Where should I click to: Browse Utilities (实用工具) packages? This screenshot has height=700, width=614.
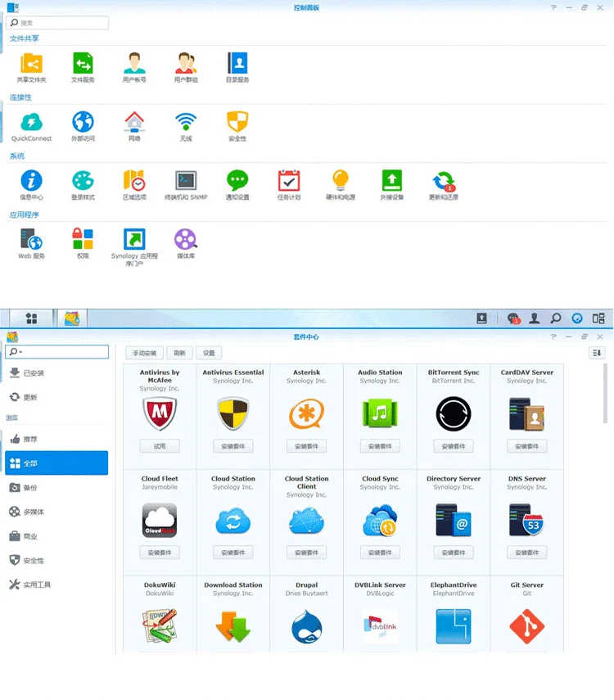tap(56, 585)
